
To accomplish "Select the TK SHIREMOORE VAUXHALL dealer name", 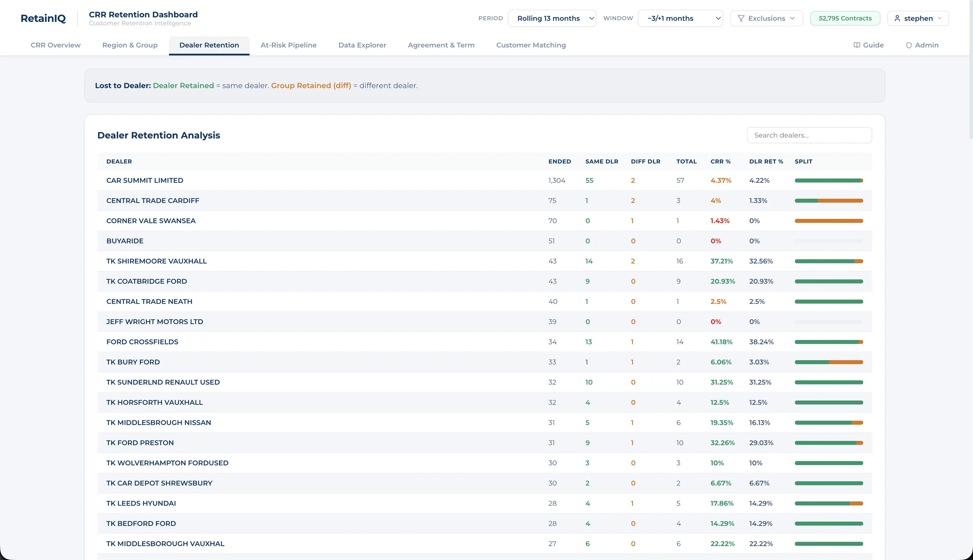I will [156, 261].
